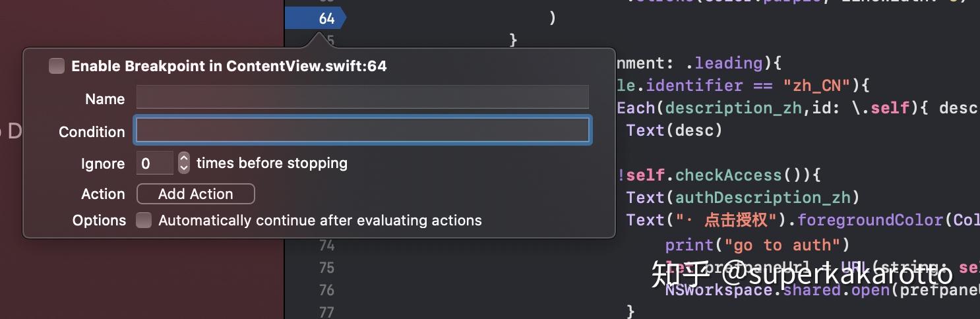Click the Text(desc) code line
Image resolution: width=980 pixels, height=319 pixels.
(674, 130)
